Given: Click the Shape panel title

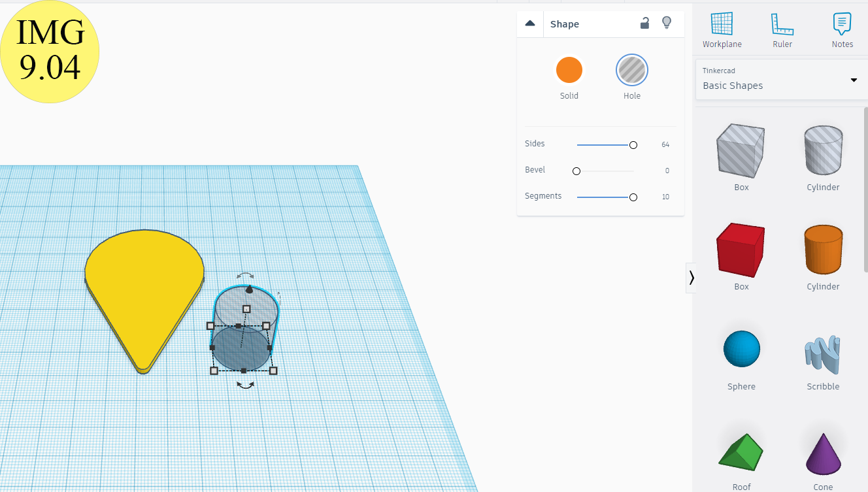Looking at the screenshot, I should [565, 24].
